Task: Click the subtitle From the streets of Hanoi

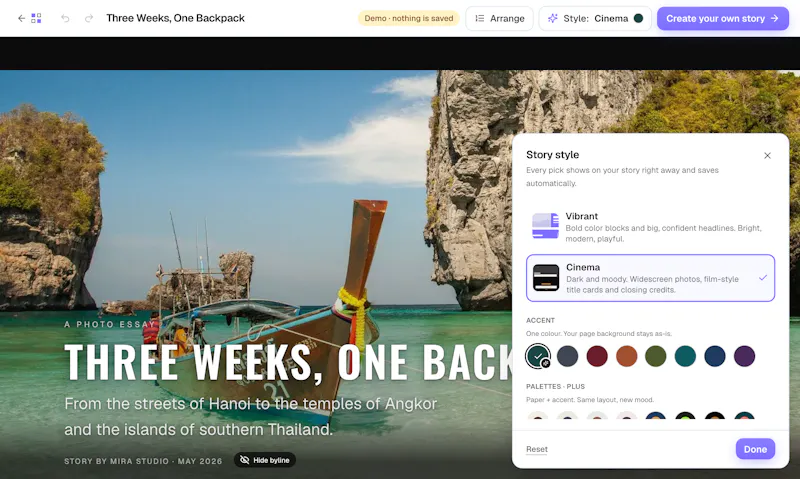Action: (251, 417)
